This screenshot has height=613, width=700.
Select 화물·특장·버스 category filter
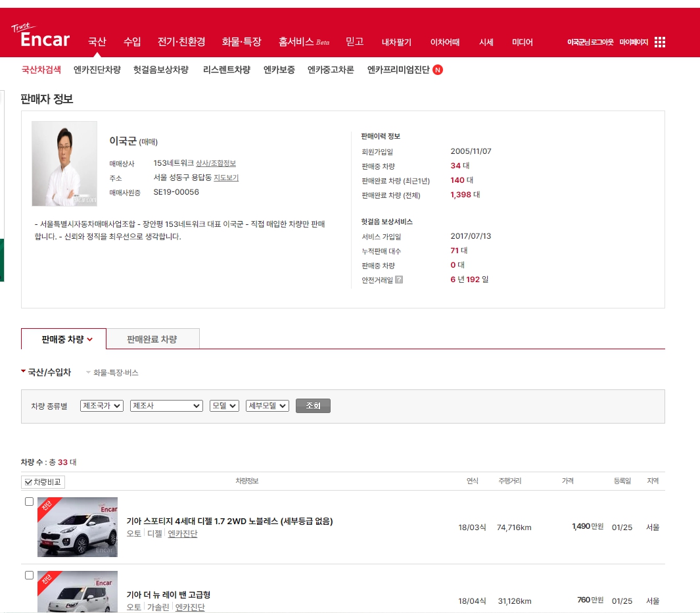click(112, 373)
